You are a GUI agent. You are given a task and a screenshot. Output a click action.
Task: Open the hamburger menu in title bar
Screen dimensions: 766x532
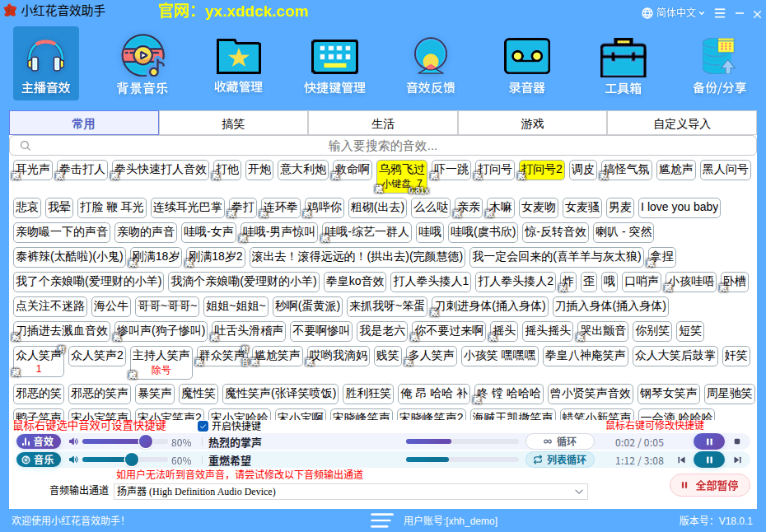pos(720,13)
